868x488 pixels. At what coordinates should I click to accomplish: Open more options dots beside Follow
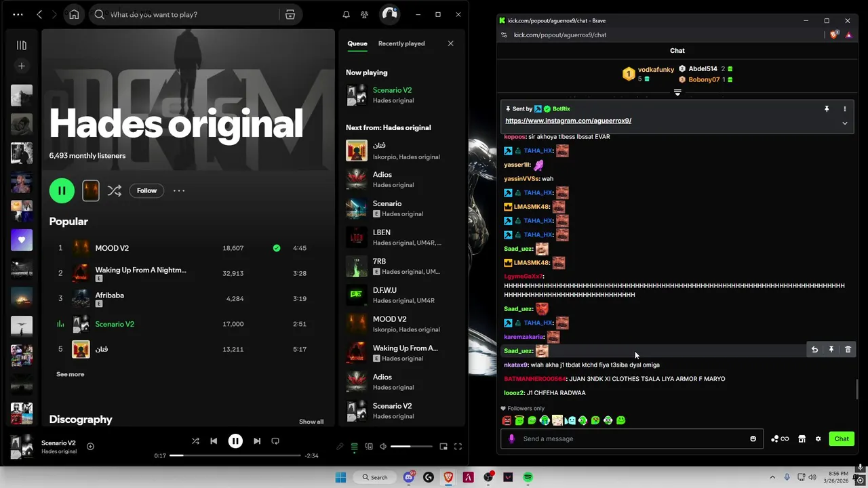pos(179,190)
